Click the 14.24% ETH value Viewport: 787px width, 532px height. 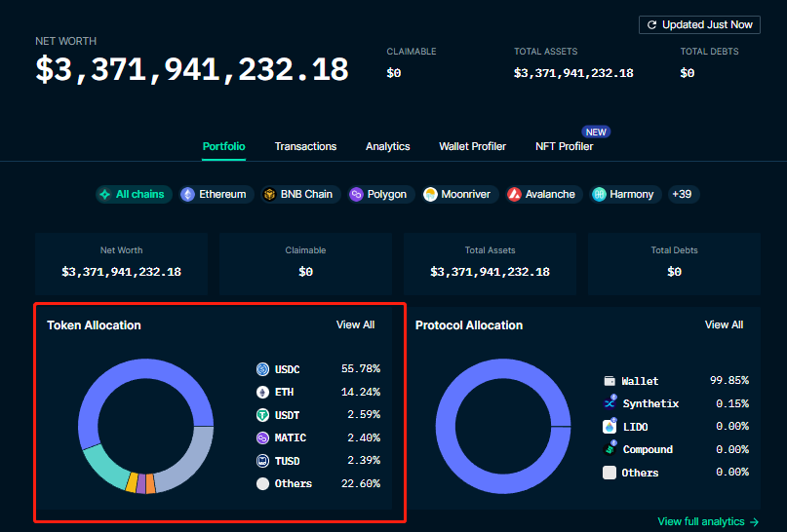361,392
